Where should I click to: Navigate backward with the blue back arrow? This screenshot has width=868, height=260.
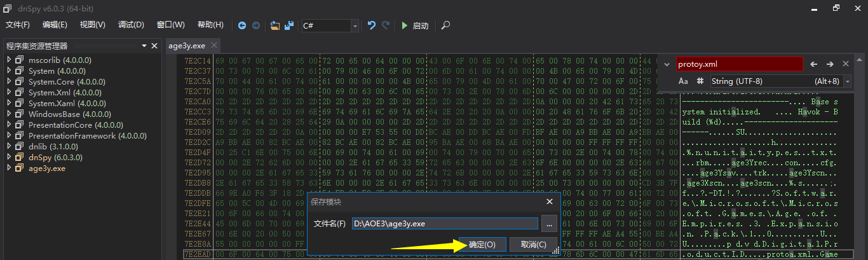click(242, 25)
